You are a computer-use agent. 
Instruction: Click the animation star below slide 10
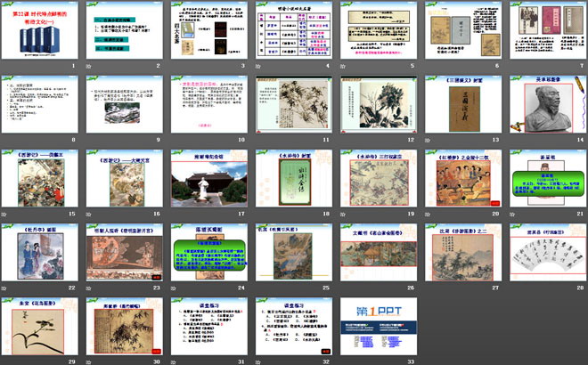[173, 140]
